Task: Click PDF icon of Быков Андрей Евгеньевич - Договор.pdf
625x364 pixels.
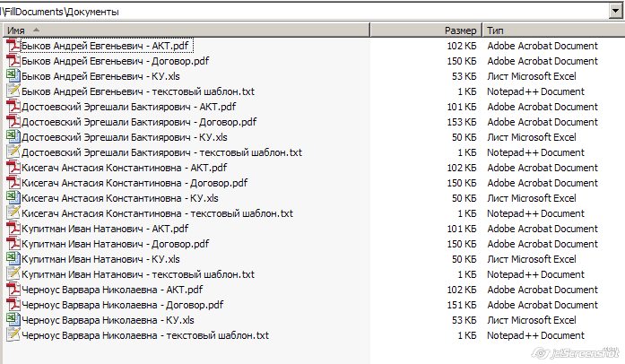Action: (x=13, y=61)
